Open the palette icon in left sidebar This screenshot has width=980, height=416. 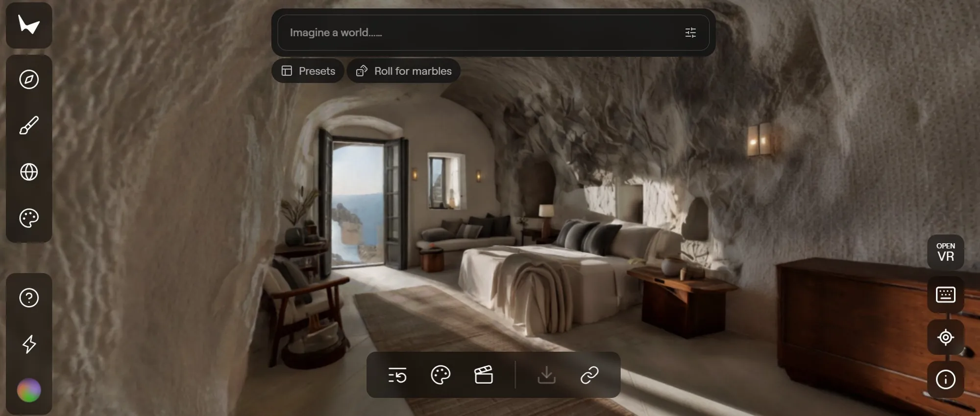point(29,218)
